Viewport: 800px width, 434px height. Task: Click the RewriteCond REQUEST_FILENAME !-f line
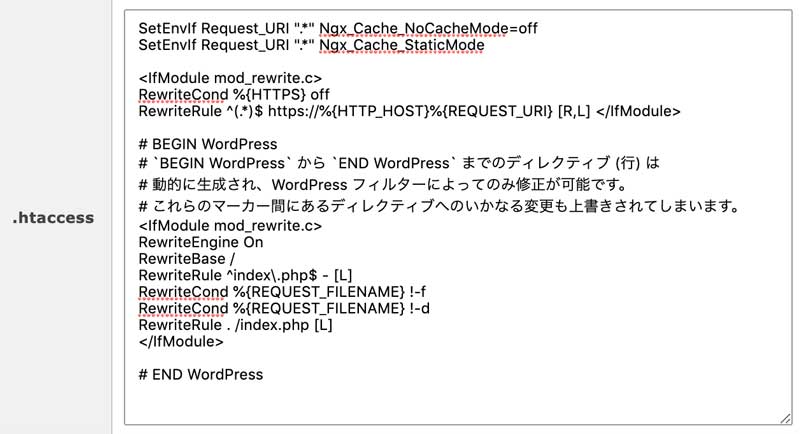(282, 292)
